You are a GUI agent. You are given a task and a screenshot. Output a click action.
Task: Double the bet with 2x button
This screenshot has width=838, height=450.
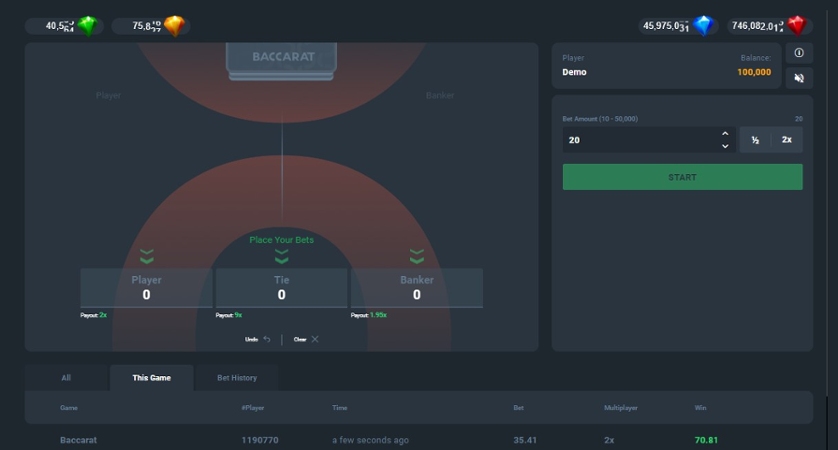[x=787, y=140]
